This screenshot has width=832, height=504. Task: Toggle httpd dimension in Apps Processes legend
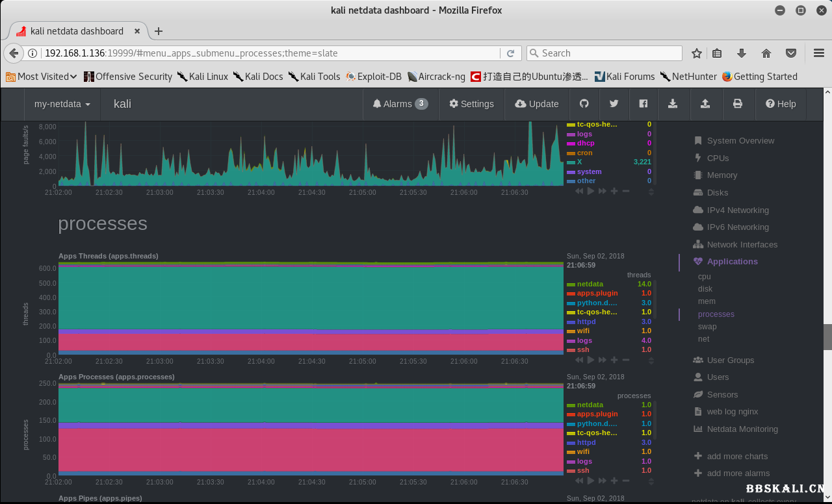586,442
